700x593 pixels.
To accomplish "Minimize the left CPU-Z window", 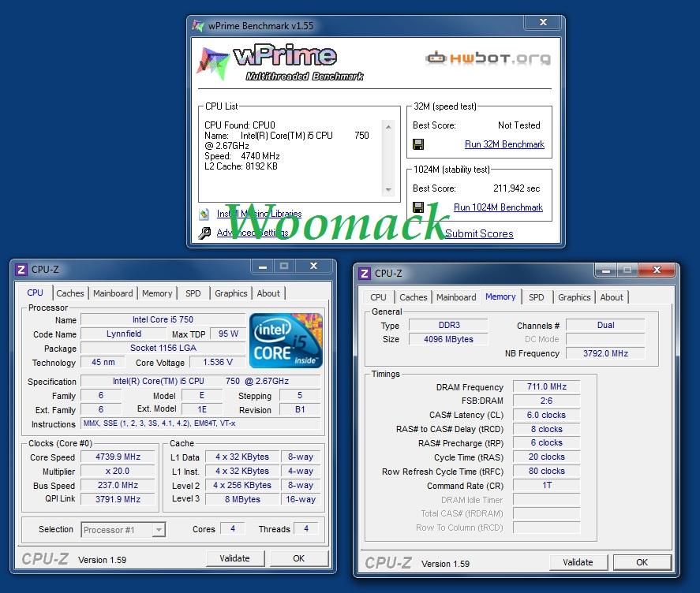I will point(263,267).
